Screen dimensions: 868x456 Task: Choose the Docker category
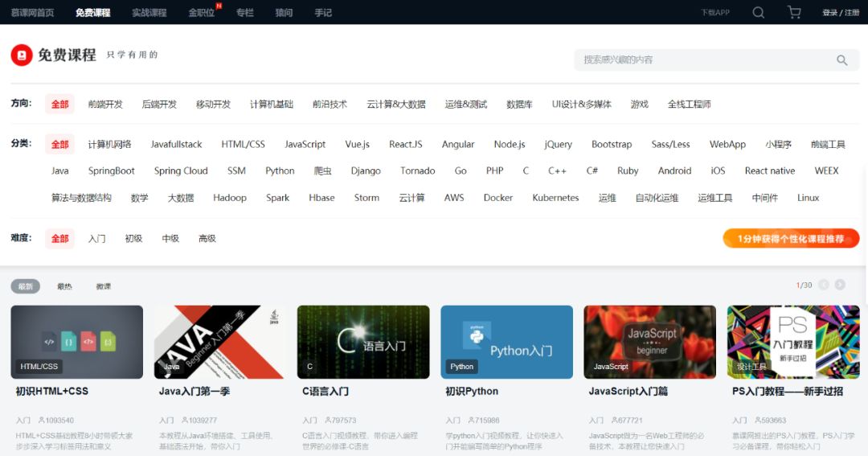tap(498, 197)
